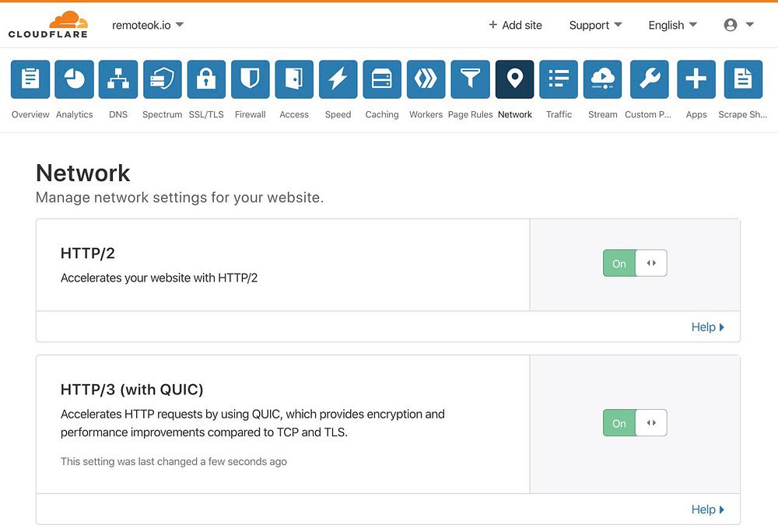Open the remoteok.io site dropdown
778x532 pixels.
tap(147, 25)
